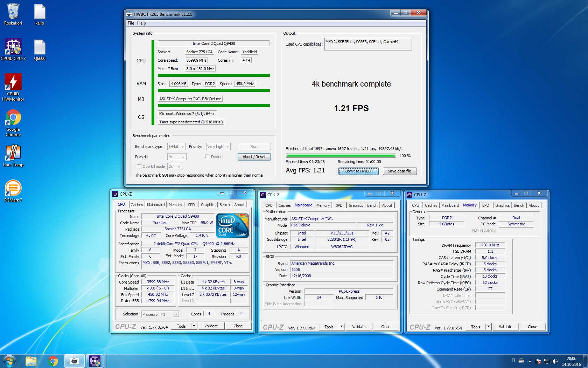Click Tools button in right CPU-Z window
This screenshot has height=368, width=588.
(475, 327)
